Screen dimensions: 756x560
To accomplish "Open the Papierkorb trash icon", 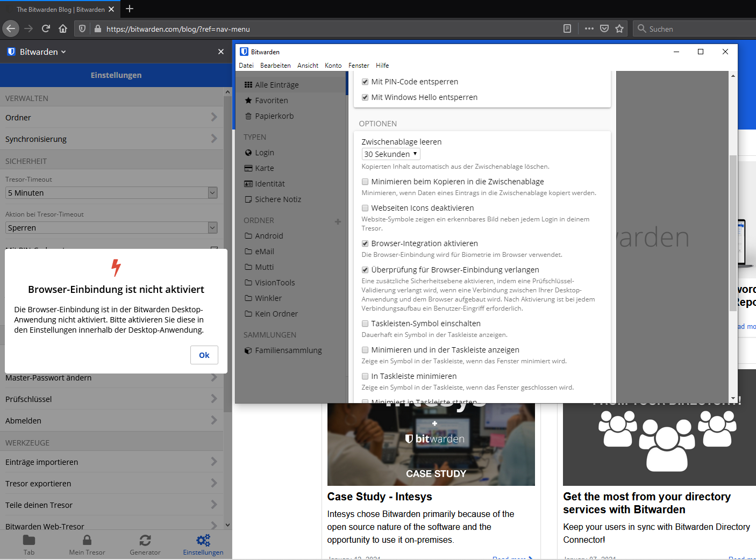I will 248,116.
